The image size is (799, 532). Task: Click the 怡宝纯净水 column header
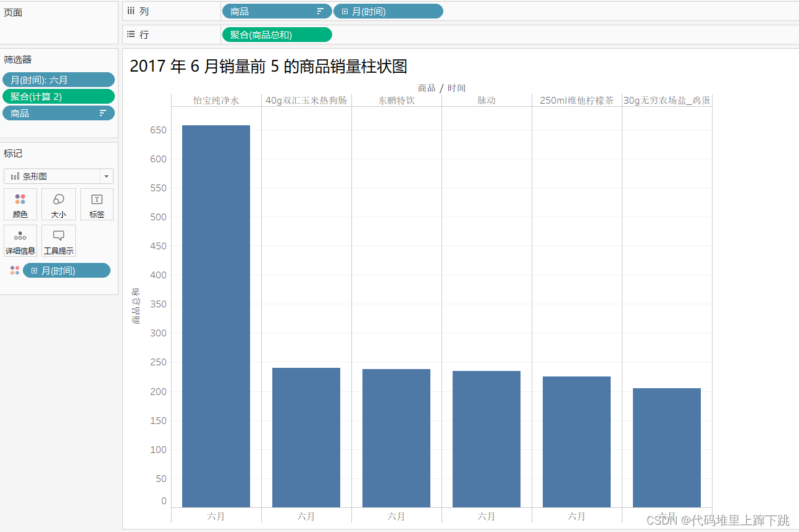216,101
